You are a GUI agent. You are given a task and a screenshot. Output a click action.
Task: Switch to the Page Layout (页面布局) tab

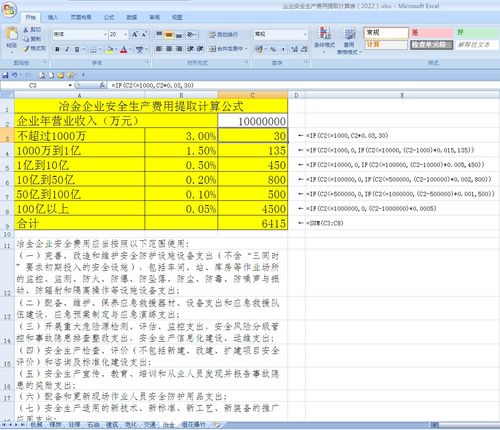[x=81, y=17]
